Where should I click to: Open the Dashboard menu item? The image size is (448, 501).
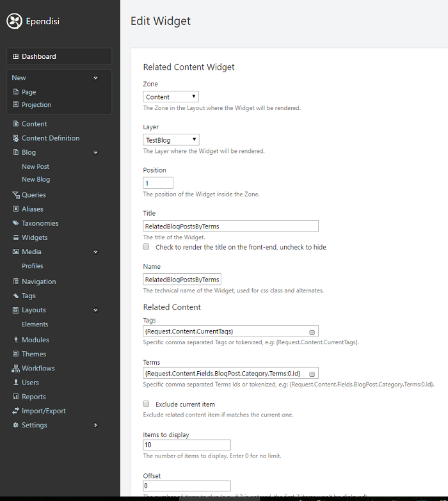point(38,56)
